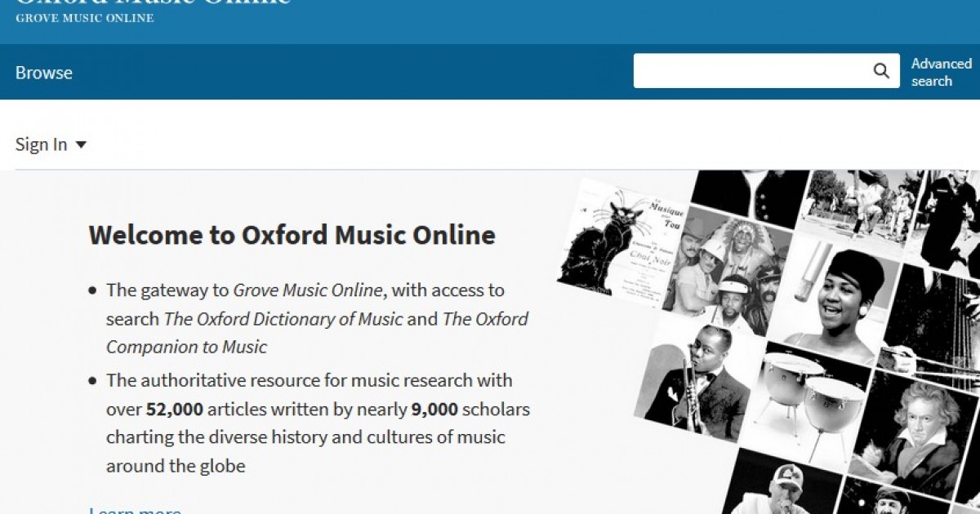Image resolution: width=980 pixels, height=514 pixels.
Task: Focus the search input field
Action: [x=751, y=71]
